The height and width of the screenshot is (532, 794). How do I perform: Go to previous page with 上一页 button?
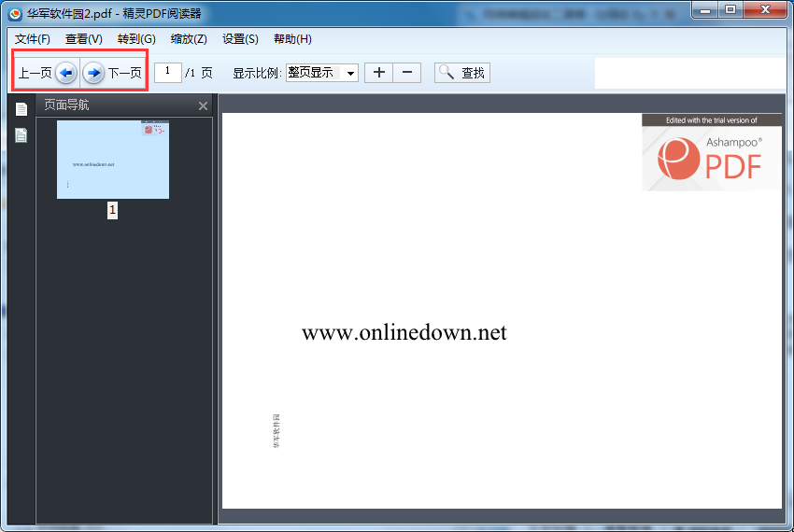[47, 73]
